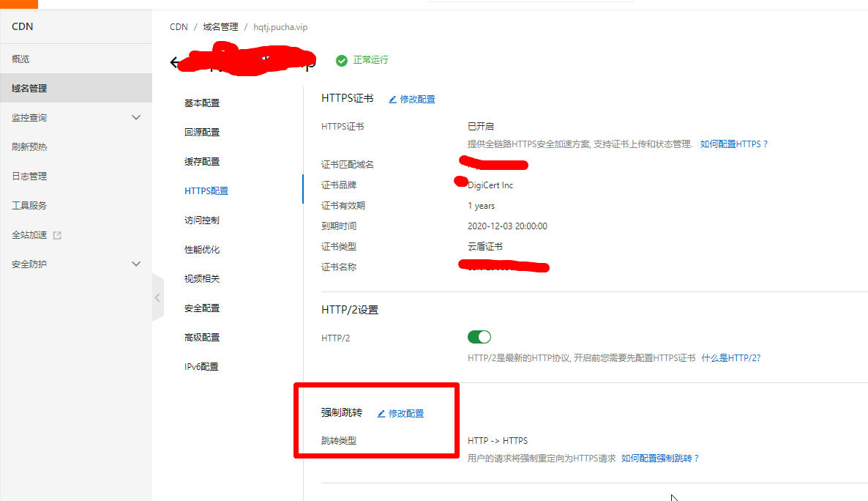Select the 缓存配置 tab
868x501 pixels.
[x=202, y=162]
